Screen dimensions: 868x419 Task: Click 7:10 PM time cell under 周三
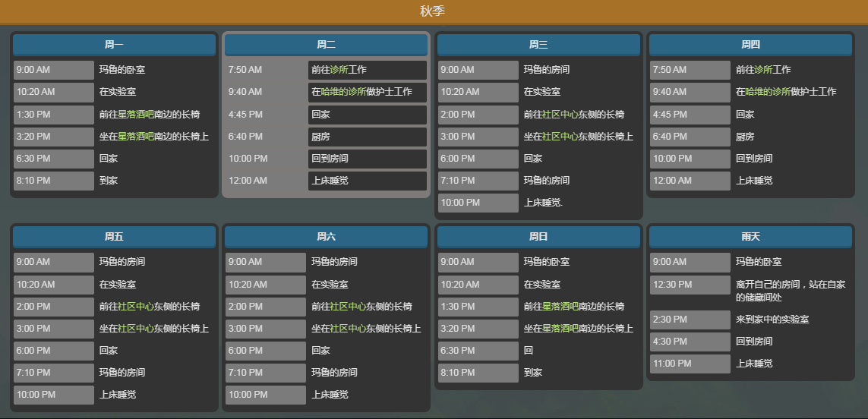point(478,181)
